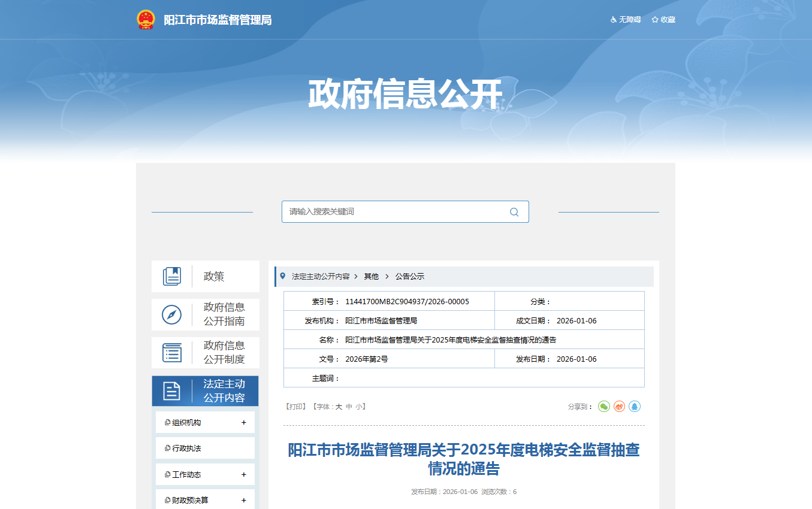Open 行政执法 in the sidebar
Image resolution: width=812 pixels, height=509 pixels.
click(x=186, y=449)
